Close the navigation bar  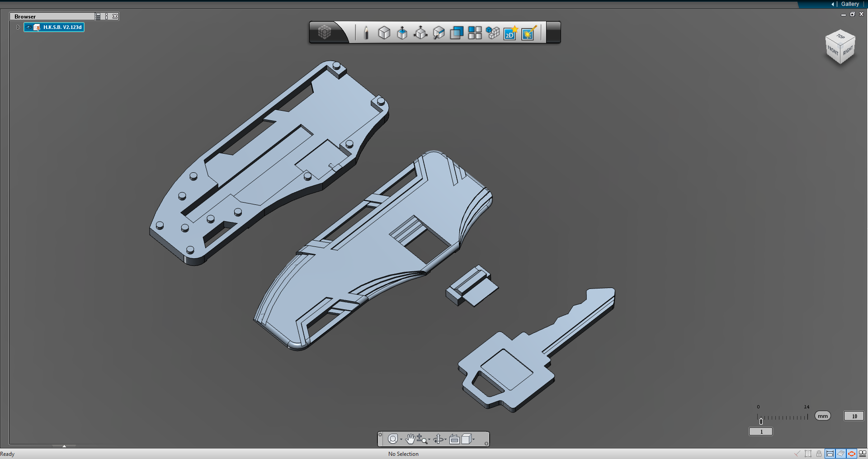380,435
